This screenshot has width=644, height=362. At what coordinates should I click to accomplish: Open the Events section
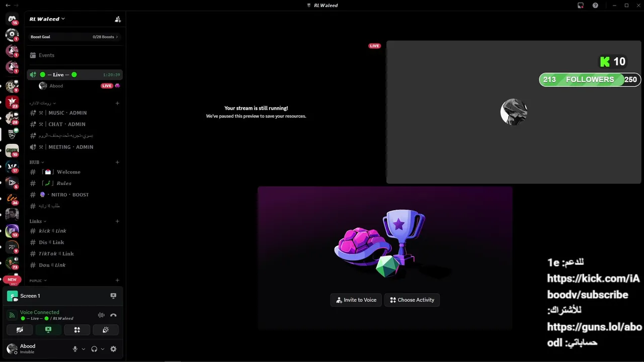[x=74, y=55]
